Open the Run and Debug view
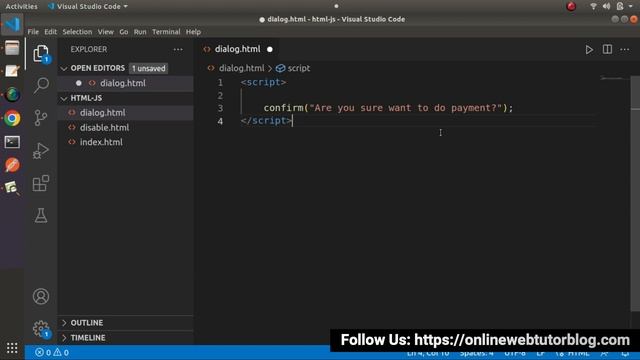The width and height of the screenshot is (640, 360). coord(41,151)
